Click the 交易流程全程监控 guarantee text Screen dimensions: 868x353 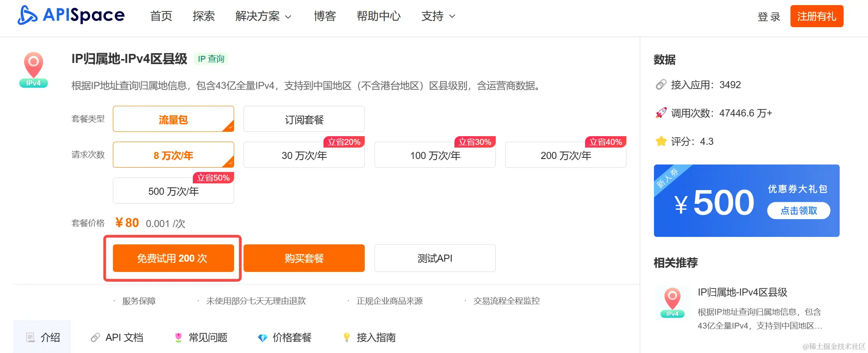point(506,301)
